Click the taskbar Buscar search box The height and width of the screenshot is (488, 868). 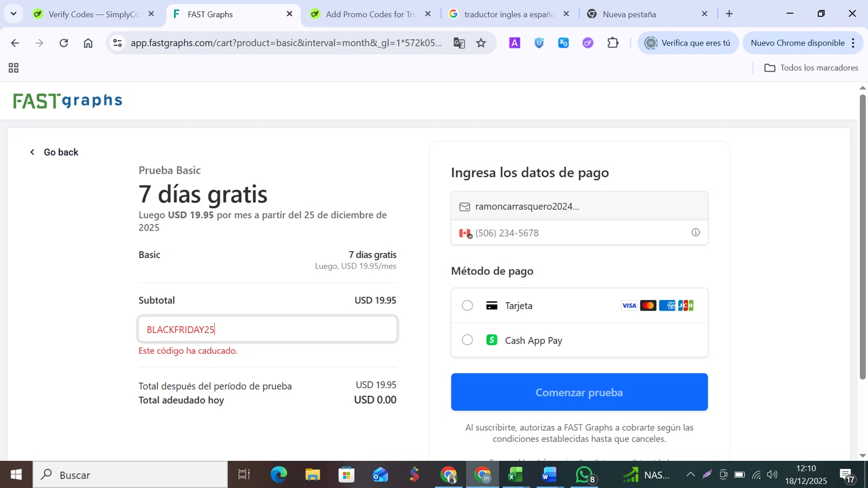[x=130, y=475]
